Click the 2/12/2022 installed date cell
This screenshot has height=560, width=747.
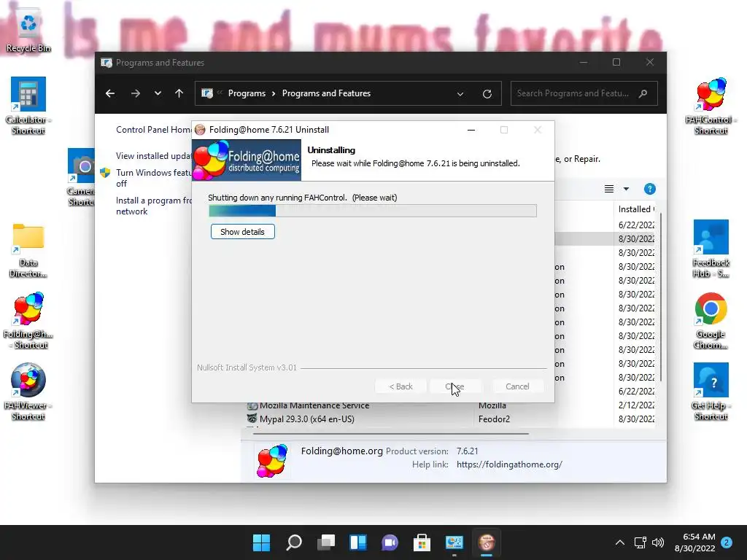636,405
